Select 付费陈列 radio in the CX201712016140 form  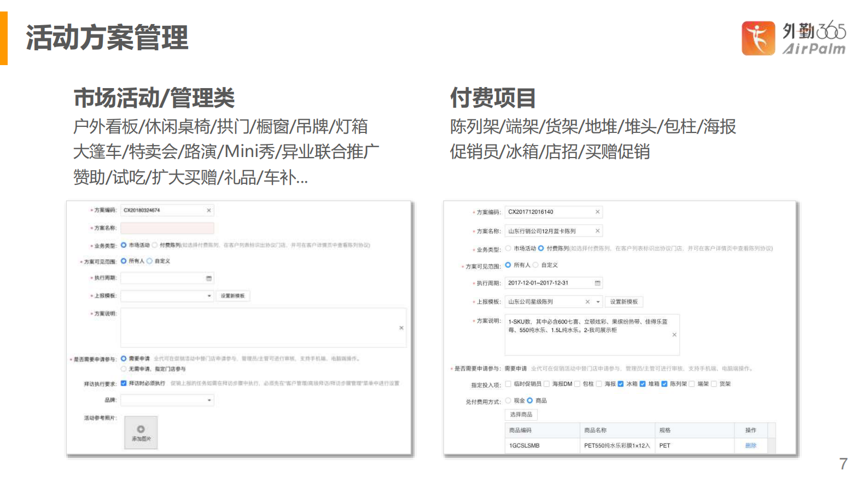(x=541, y=248)
